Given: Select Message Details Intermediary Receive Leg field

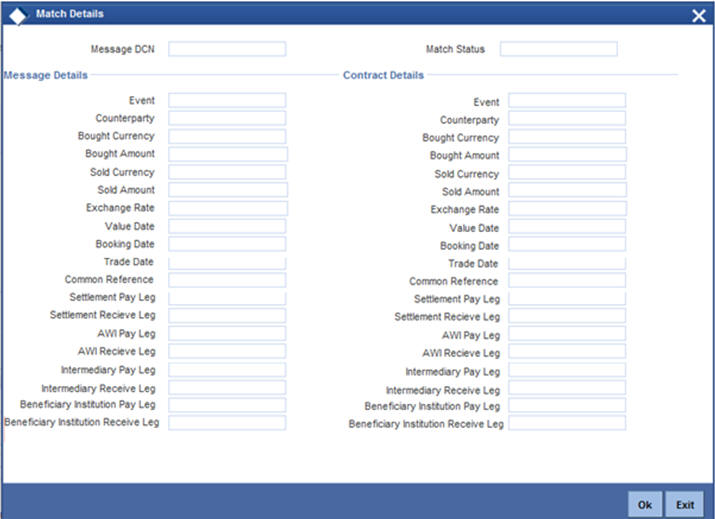Looking at the screenshot, I should pos(227,388).
